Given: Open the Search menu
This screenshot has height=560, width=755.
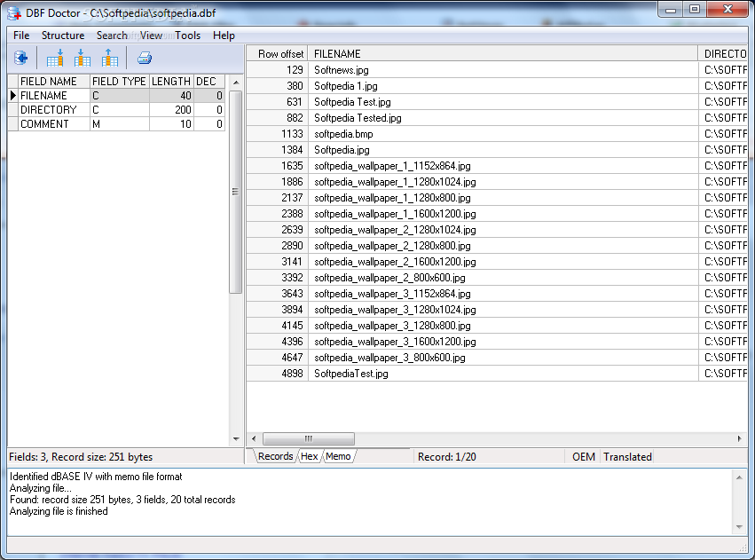Looking at the screenshot, I should [112, 35].
